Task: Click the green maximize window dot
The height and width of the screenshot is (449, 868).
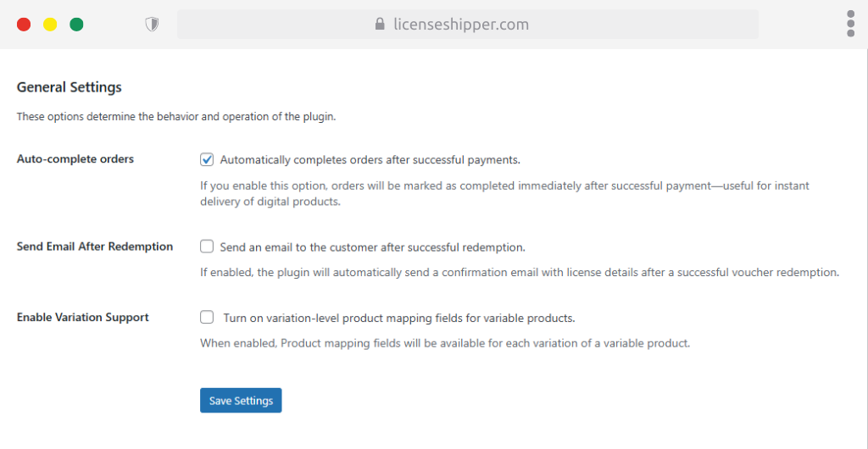Action: pyautogui.click(x=76, y=25)
